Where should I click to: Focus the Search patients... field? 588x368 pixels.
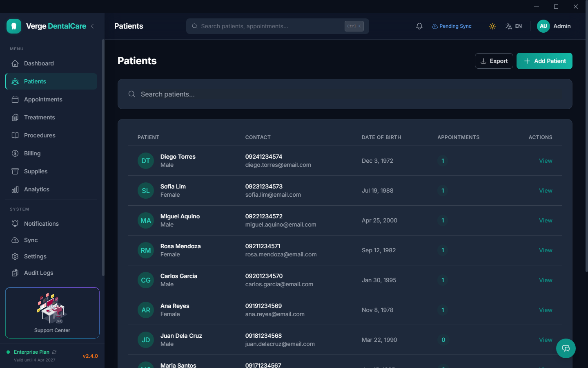(x=345, y=94)
